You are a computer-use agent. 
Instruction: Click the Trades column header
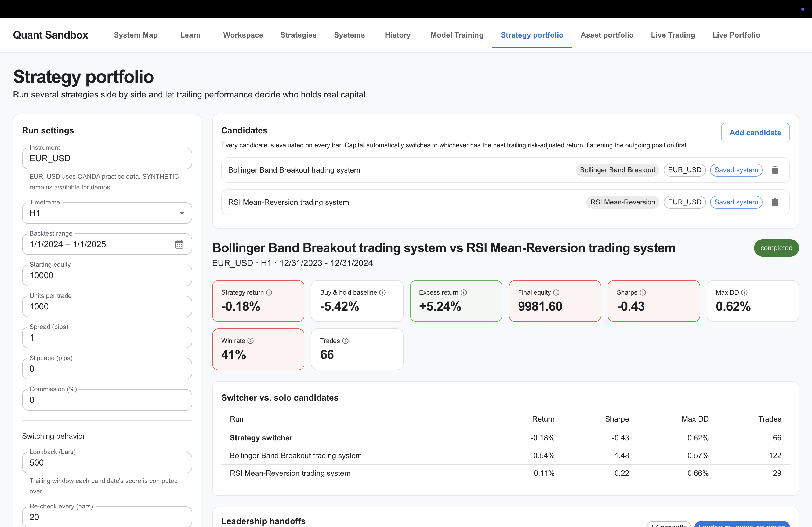pos(769,419)
